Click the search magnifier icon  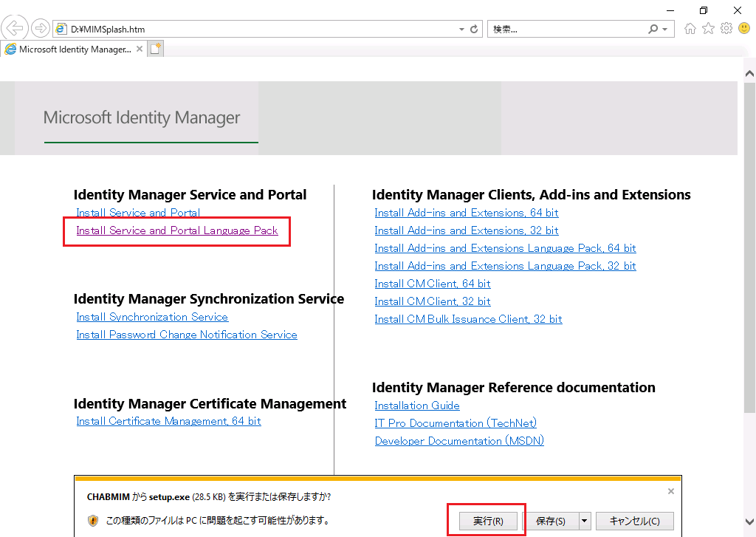[653, 29]
